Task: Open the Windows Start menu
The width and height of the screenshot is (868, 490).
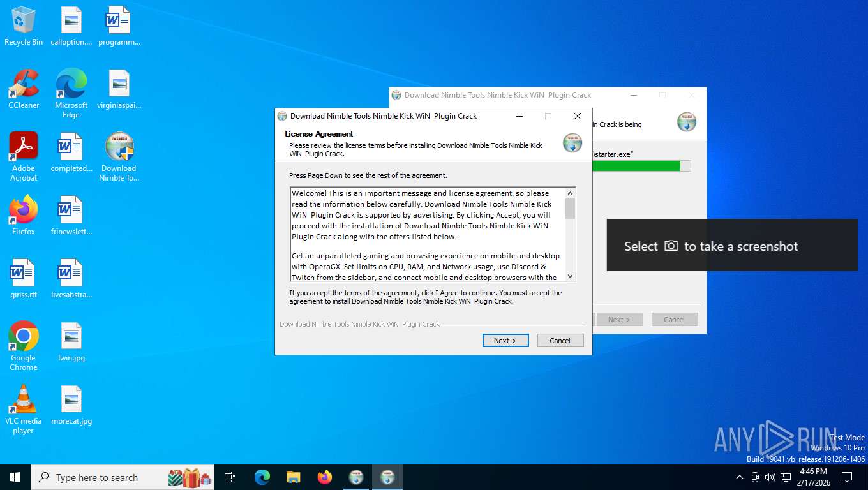Action: [15, 477]
